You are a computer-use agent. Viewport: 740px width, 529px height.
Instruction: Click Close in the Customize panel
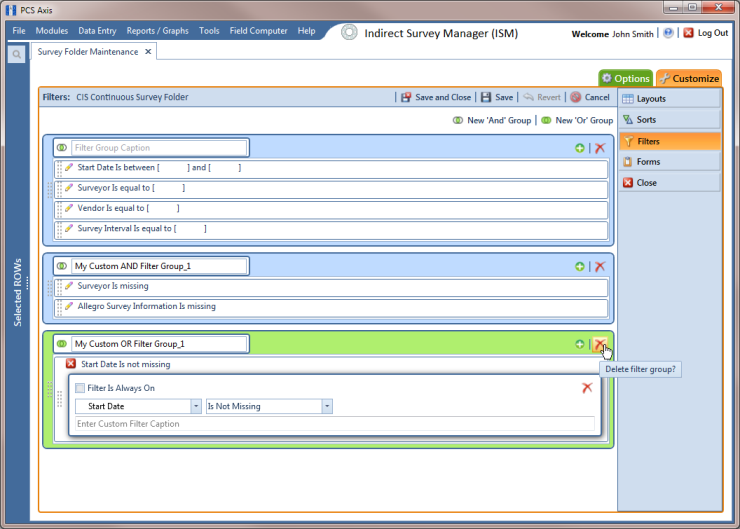point(670,183)
